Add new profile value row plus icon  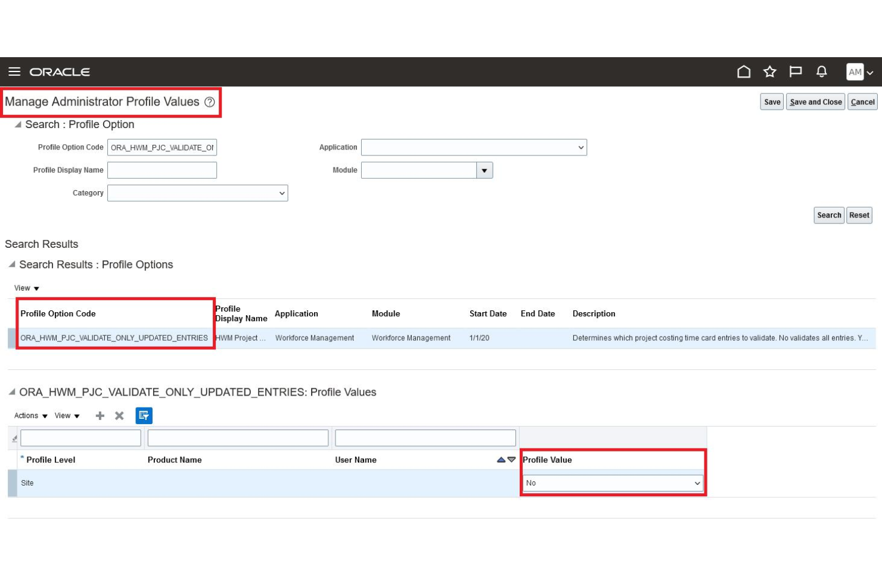(100, 416)
